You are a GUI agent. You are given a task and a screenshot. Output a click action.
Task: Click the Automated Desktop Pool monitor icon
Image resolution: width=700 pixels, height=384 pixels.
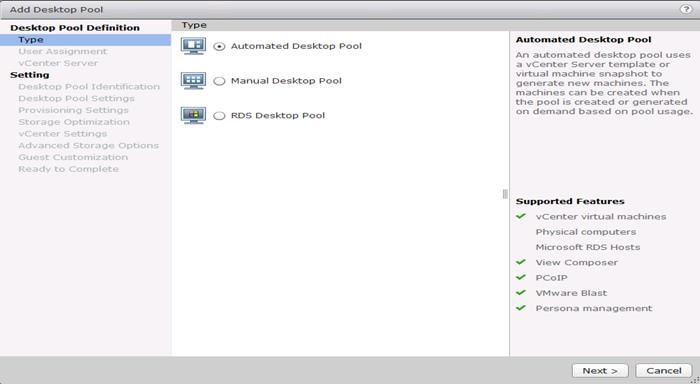click(x=193, y=46)
